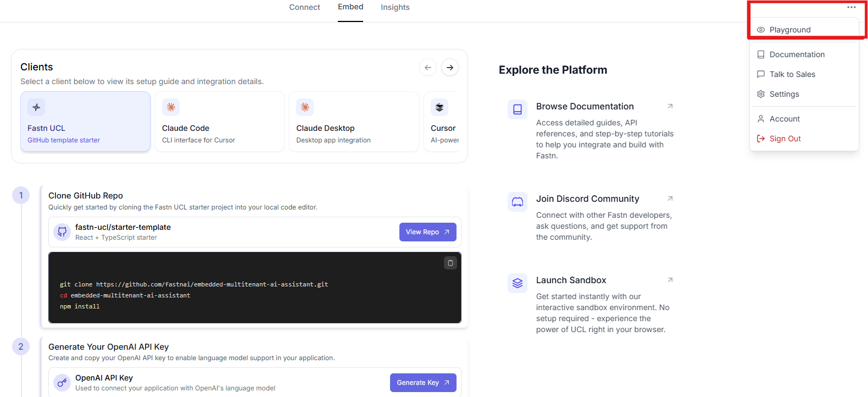
Task: Switch to the Connect tab
Action: [x=304, y=7]
